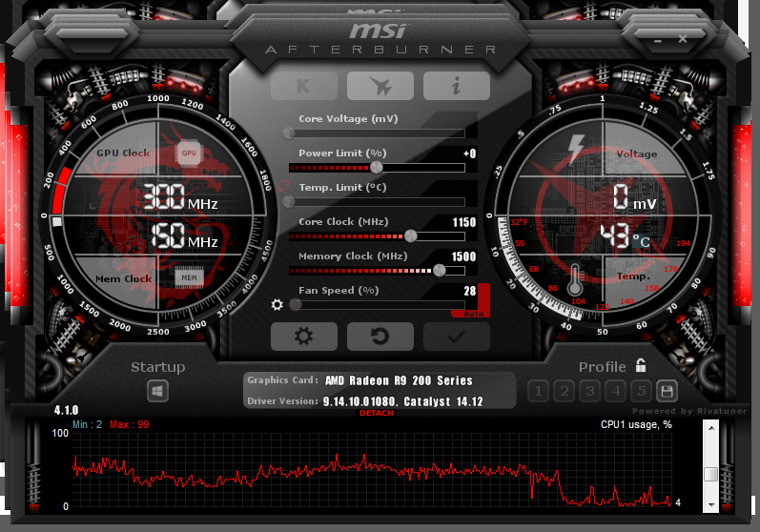This screenshot has height=532, width=760.
Task: Click the monitor scrollbar thumb
Action: pos(711,474)
